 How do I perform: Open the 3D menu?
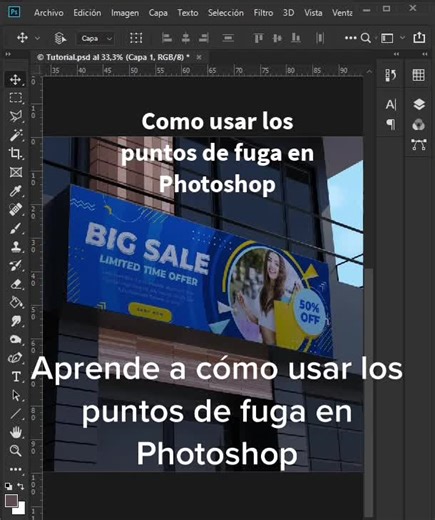coord(288,13)
